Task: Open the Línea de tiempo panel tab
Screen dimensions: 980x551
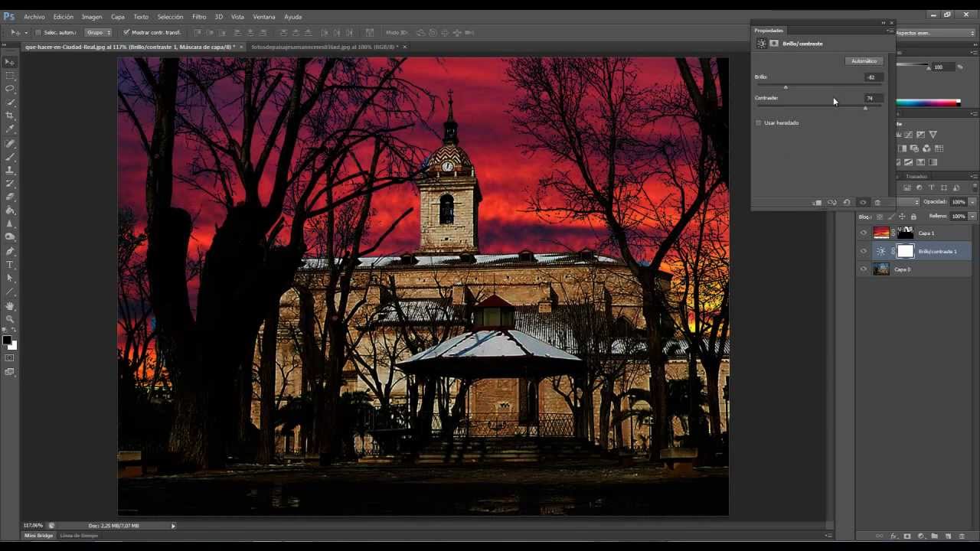Action: (79, 536)
